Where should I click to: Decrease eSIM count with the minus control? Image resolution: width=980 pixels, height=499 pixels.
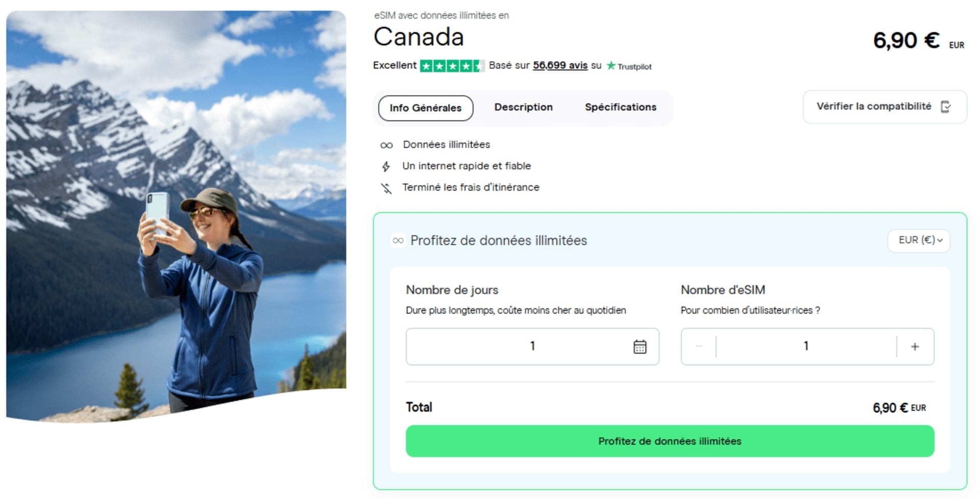click(699, 346)
